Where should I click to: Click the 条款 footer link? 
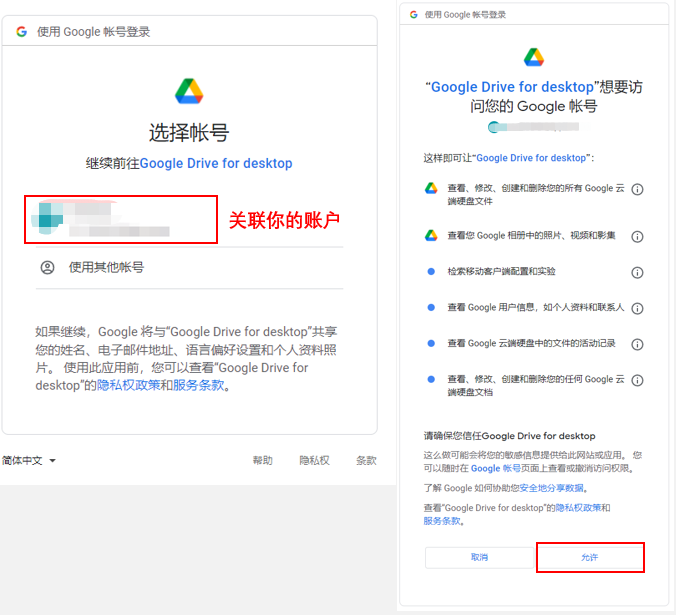tap(366, 460)
